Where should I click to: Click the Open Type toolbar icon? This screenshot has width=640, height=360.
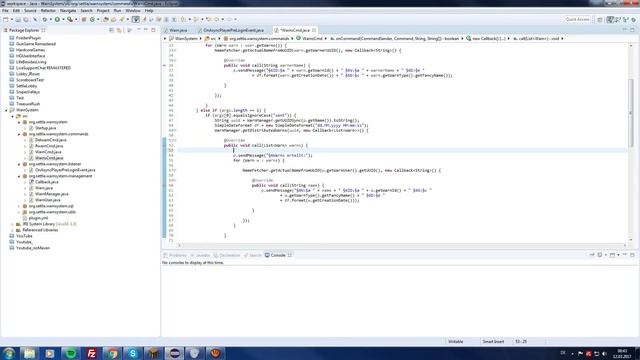106,19
